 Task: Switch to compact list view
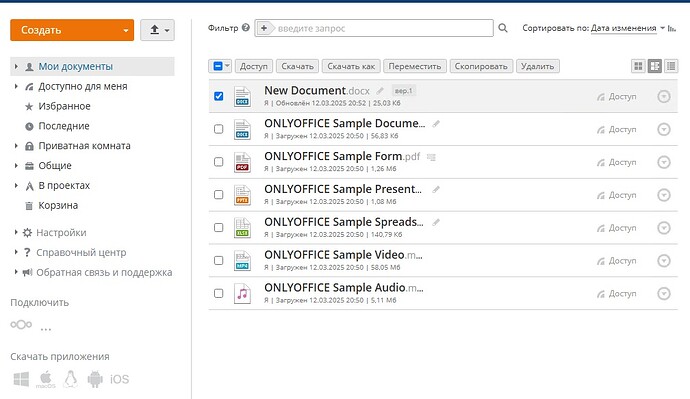(671, 66)
